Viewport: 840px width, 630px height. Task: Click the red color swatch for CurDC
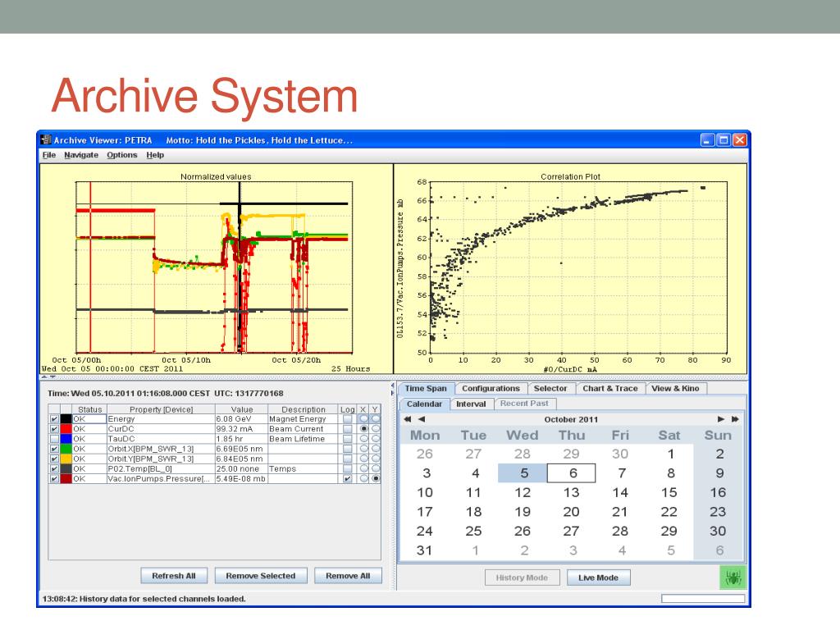point(66,429)
